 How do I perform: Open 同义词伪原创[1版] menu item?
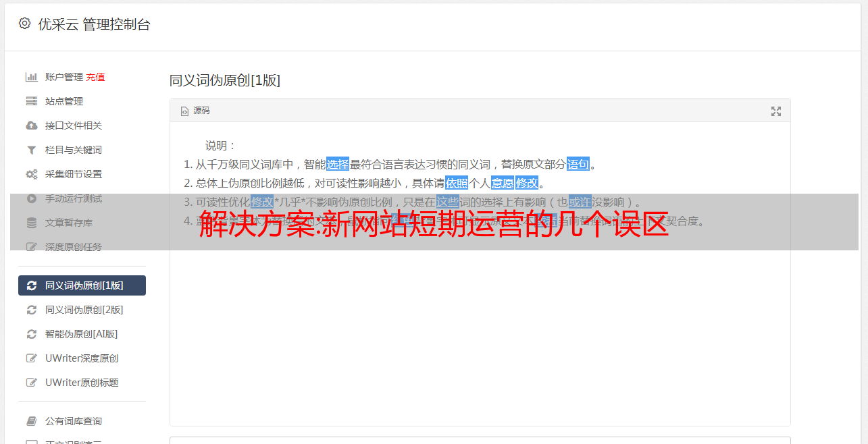point(82,285)
